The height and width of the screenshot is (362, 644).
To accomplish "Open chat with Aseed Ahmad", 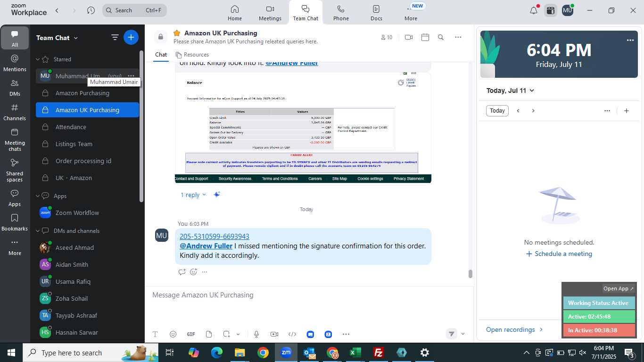I will tap(87, 247).
